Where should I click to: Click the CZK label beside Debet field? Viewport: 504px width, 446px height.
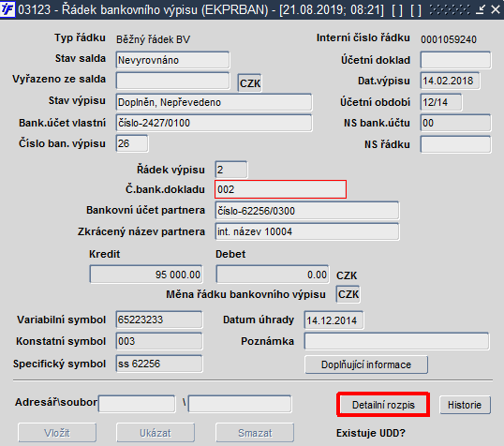tap(347, 275)
